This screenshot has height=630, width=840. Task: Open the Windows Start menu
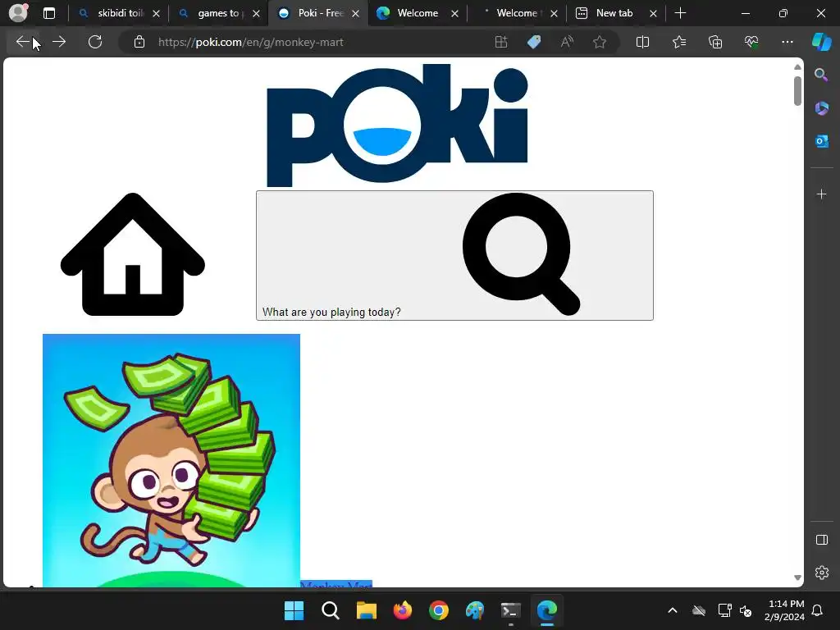tap(294, 610)
